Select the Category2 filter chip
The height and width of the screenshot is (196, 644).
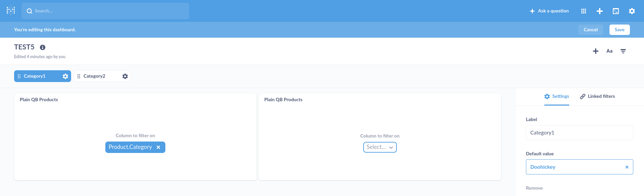[102, 76]
